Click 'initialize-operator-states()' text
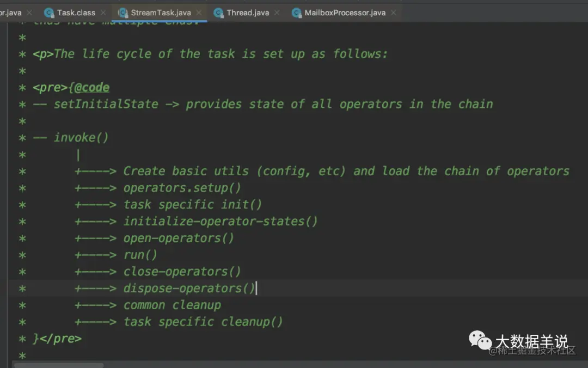Viewport: 588px width, 368px height. click(x=220, y=222)
